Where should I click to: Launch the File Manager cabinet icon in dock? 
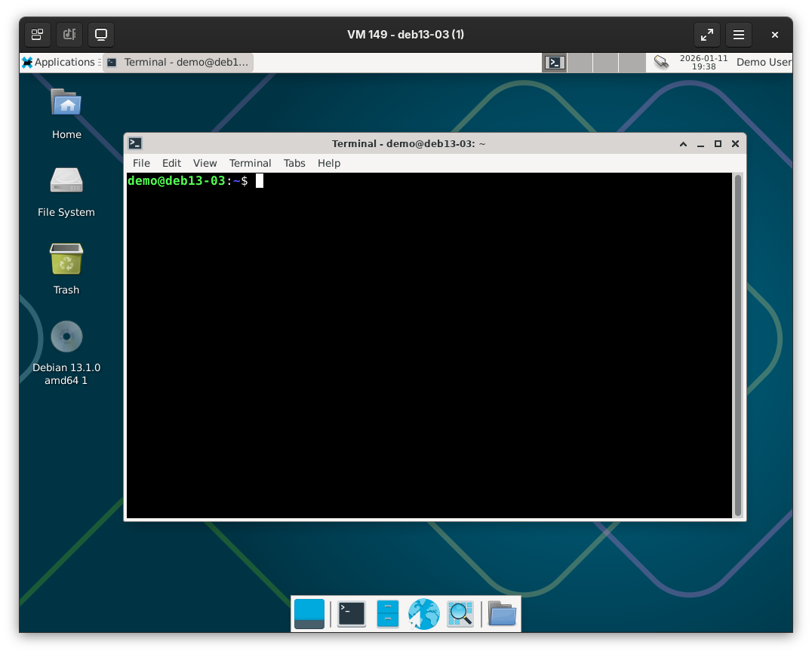click(x=387, y=614)
